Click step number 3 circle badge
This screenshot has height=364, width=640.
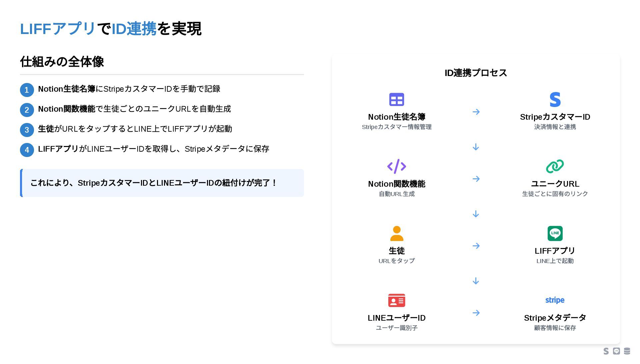[x=27, y=130]
